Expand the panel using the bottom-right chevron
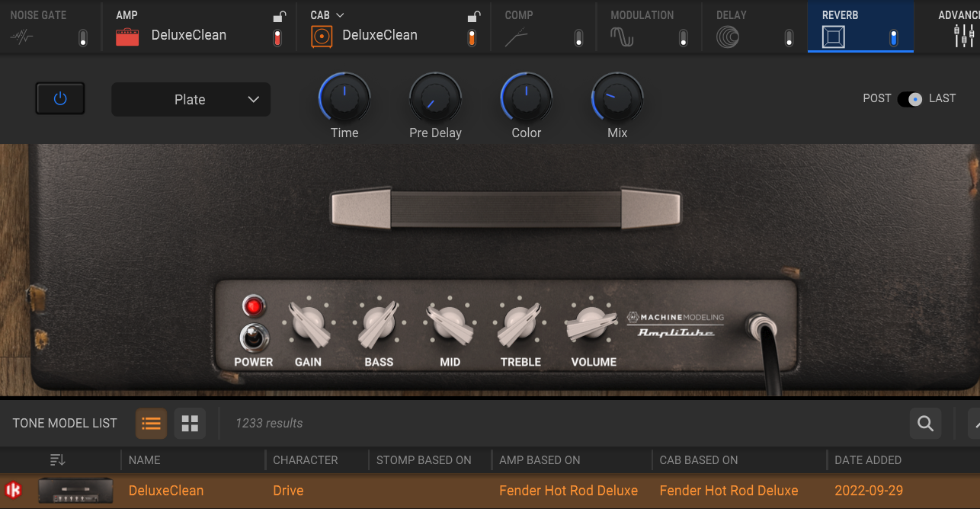The width and height of the screenshot is (980, 509). click(x=973, y=424)
